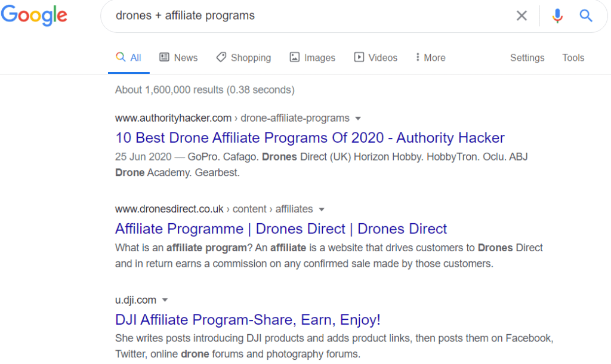Viewport: 611px width, 364px height.
Task: Click snippet text starting 25 Jun 2020
Action: point(322,165)
